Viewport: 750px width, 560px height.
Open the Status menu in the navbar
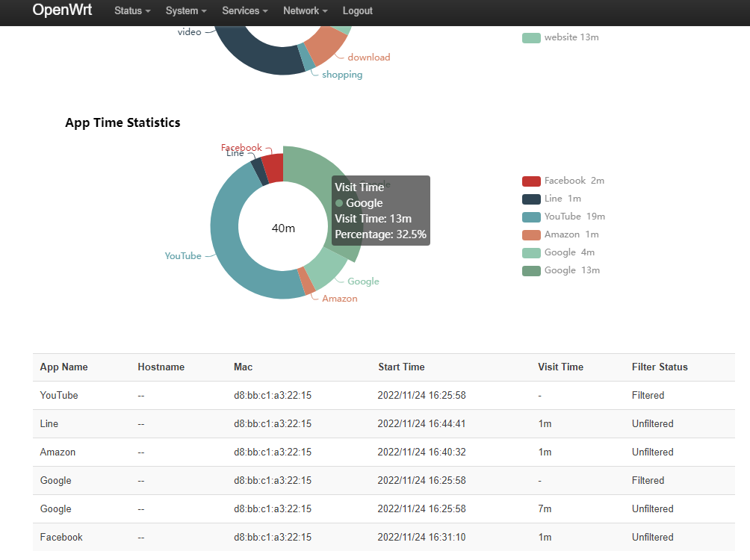tap(132, 10)
